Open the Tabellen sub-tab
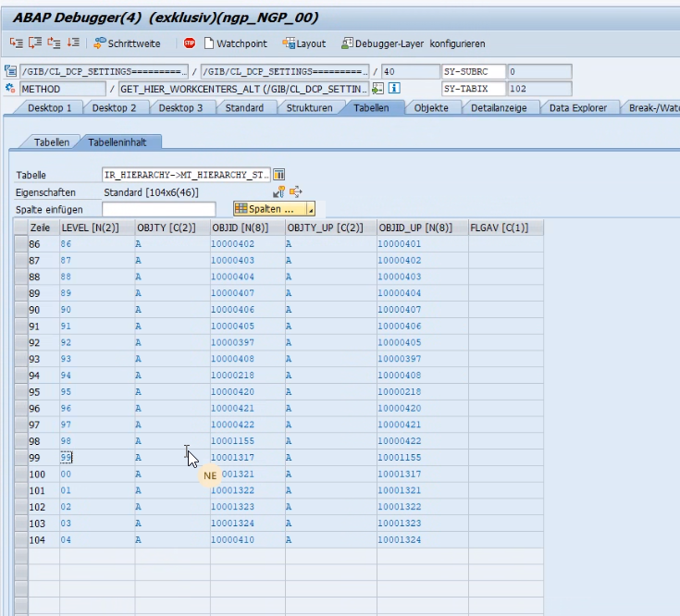680x616 pixels. (x=51, y=142)
